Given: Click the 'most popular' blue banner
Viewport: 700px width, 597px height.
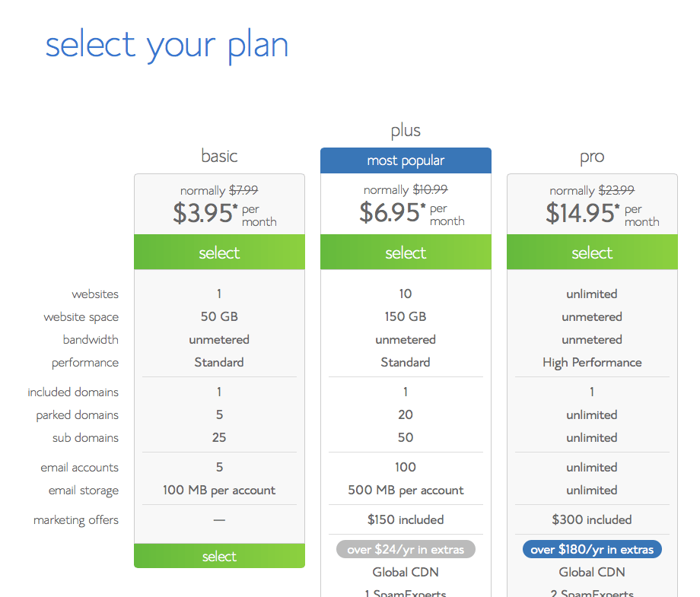Looking at the screenshot, I should click(406, 160).
